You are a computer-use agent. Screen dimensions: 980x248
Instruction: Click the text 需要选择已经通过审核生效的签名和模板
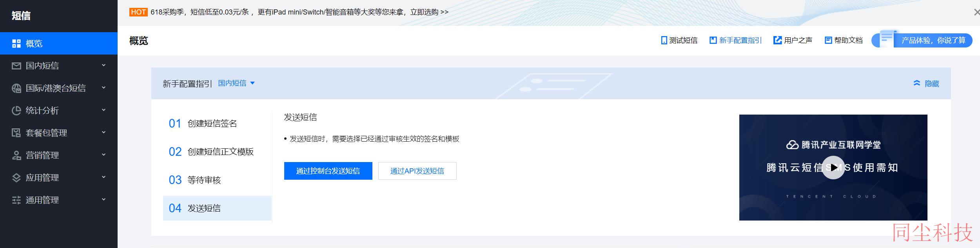click(x=396, y=139)
